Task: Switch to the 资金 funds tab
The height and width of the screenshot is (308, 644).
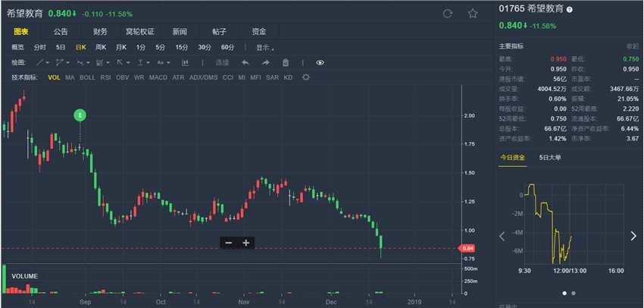Action: [259, 32]
